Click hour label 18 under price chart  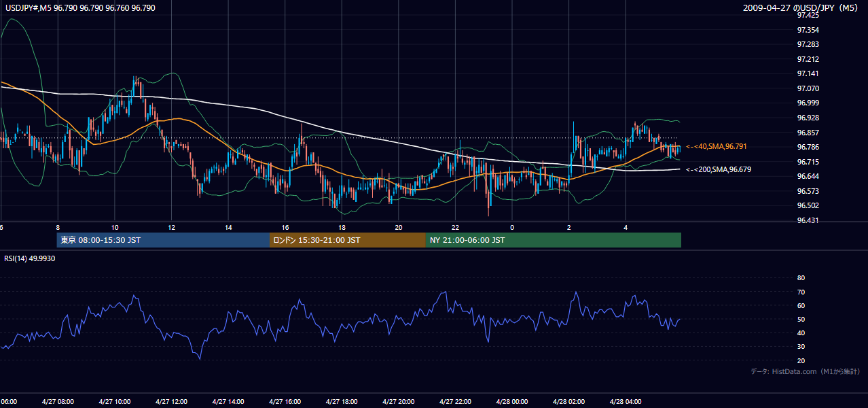coord(342,227)
